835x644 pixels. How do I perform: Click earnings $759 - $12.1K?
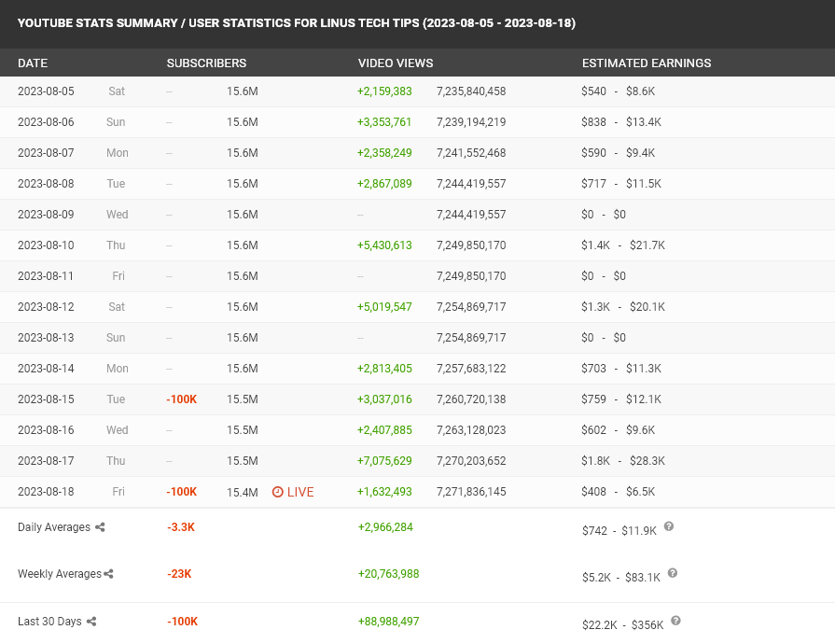pos(621,399)
